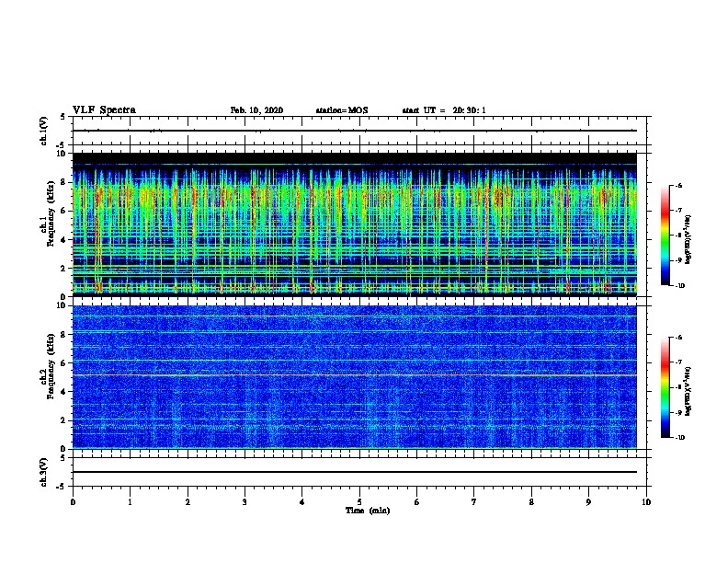Click the 'ch.1(V)' axis label
The width and height of the screenshot is (728, 563).
[43, 131]
